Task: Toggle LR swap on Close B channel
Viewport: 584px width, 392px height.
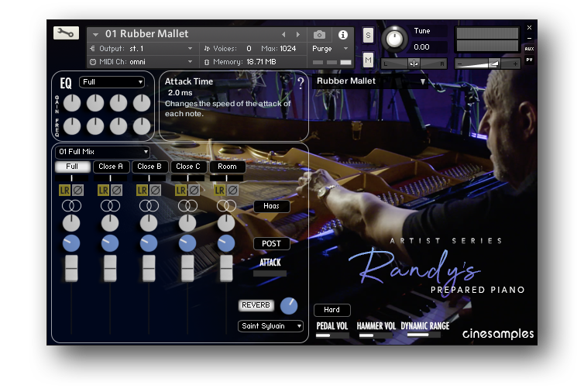Action: pyautogui.click(x=143, y=191)
